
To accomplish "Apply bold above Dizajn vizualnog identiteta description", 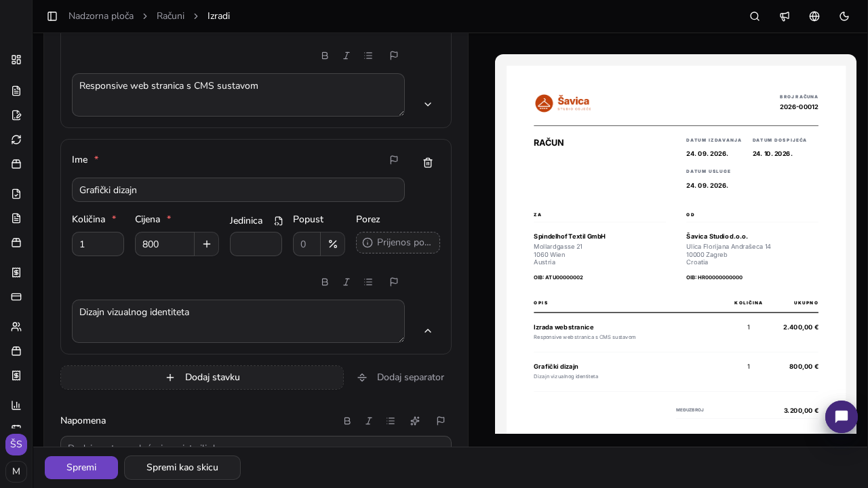I will (325, 282).
